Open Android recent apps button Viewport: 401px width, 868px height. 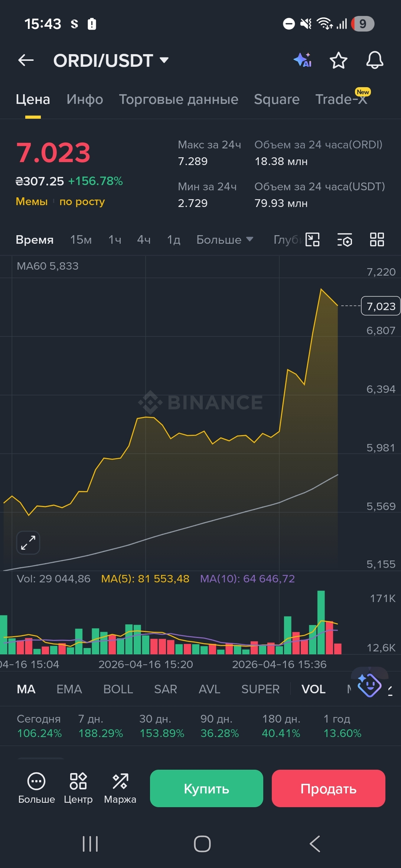[90, 844]
